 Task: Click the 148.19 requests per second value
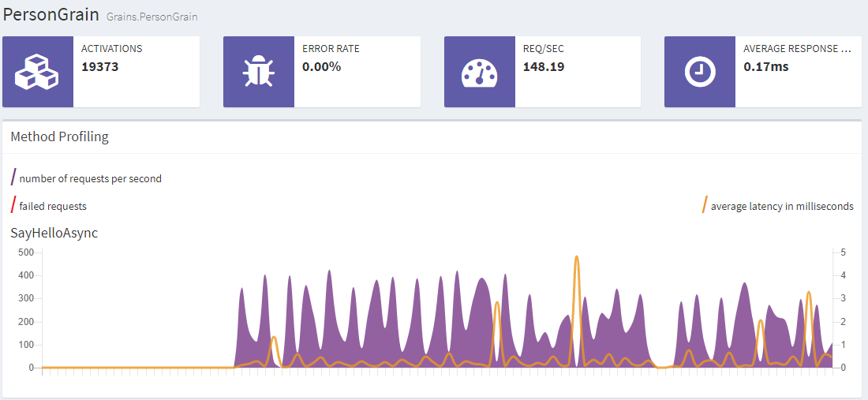[544, 67]
